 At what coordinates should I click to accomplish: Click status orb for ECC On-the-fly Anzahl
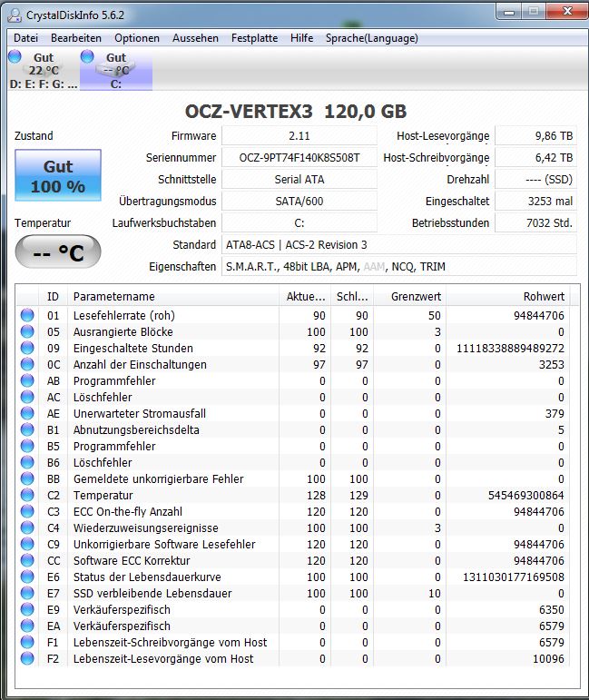click(27, 511)
